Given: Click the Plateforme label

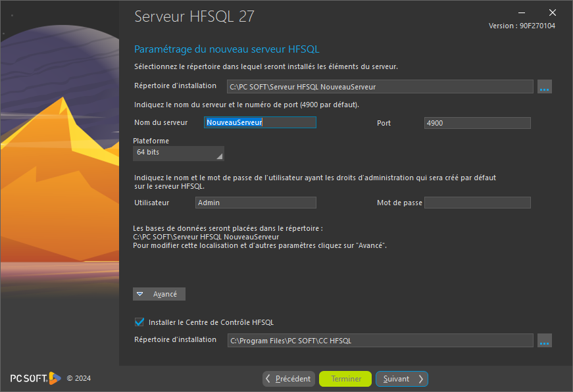Looking at the screenshot, I should tap(151, 141).
